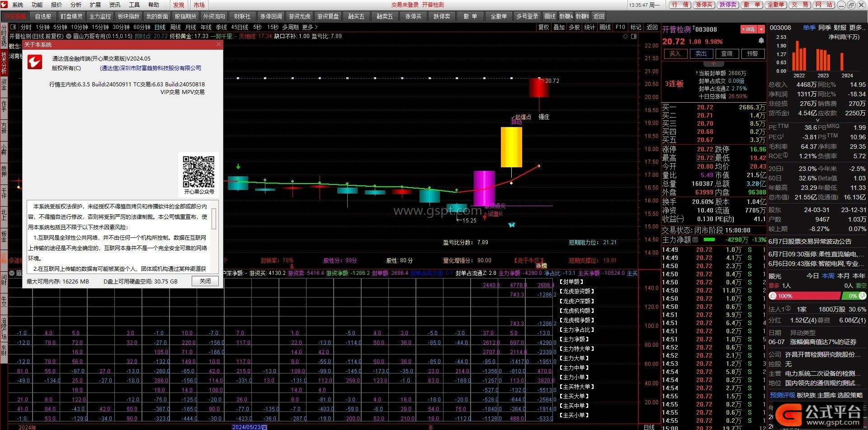The image size is (868, 430).
Task: Click the 全撤单 button in title bar
Action: (x=776, y=5)
